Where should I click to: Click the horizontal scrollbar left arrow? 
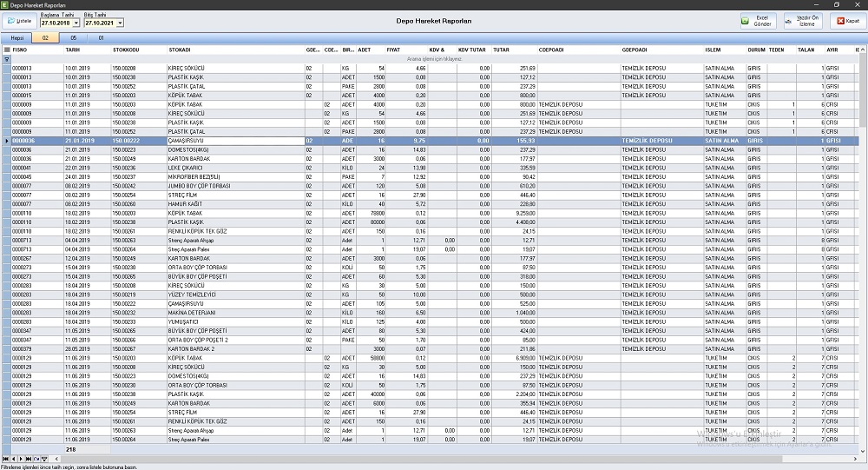(56, 459)
